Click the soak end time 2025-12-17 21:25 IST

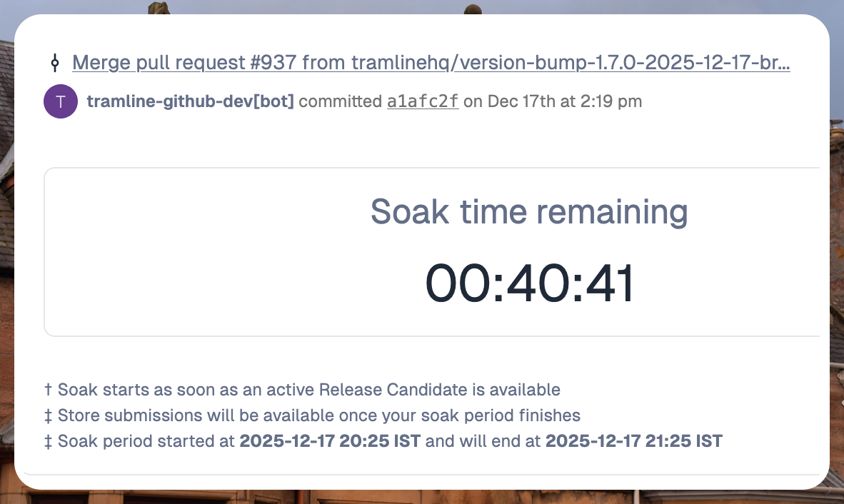[633, 441]
